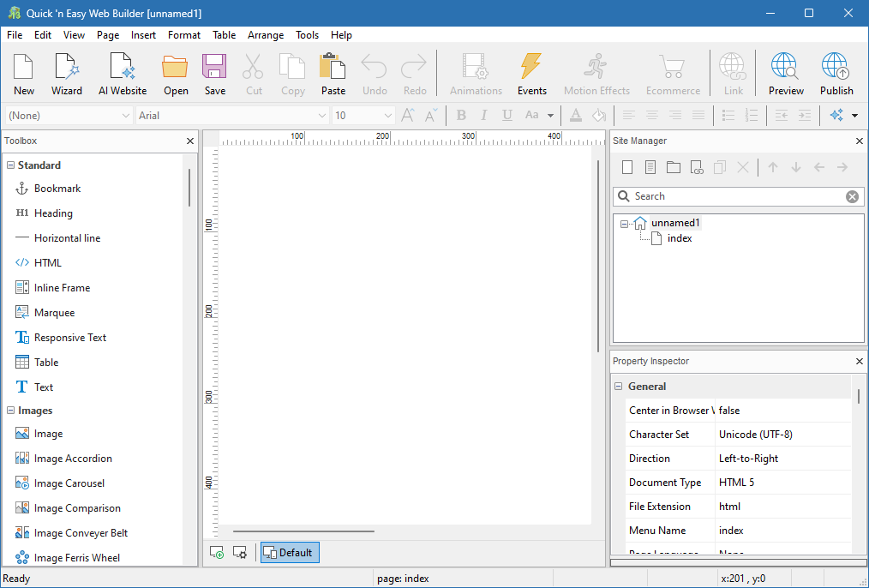Collapse the General property section

point(619,387)
